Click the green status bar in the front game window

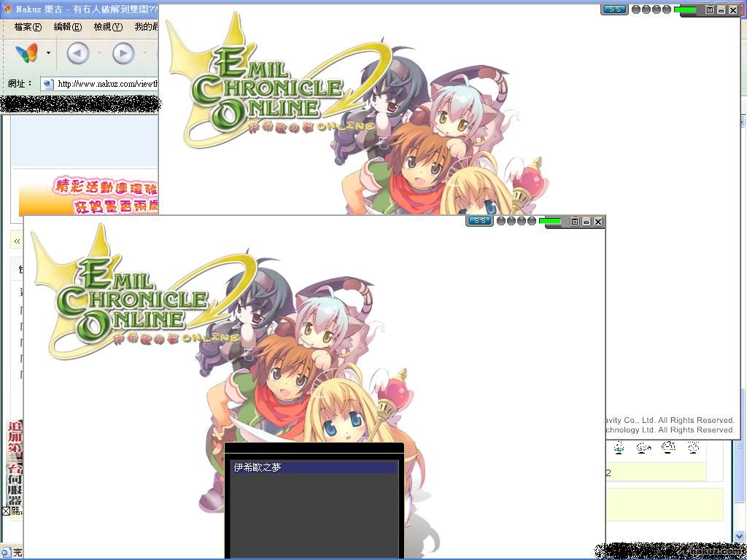click(550, 221)
